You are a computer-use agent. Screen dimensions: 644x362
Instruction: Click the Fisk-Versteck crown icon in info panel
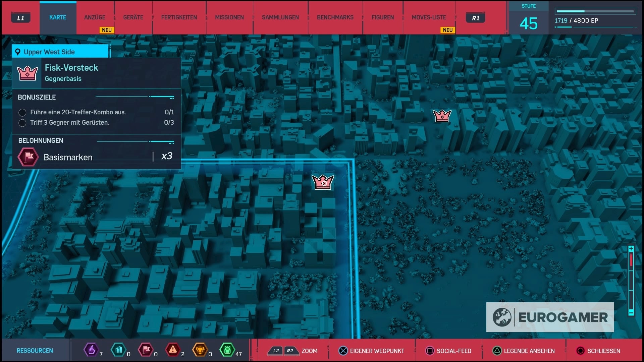click(27, 73)
